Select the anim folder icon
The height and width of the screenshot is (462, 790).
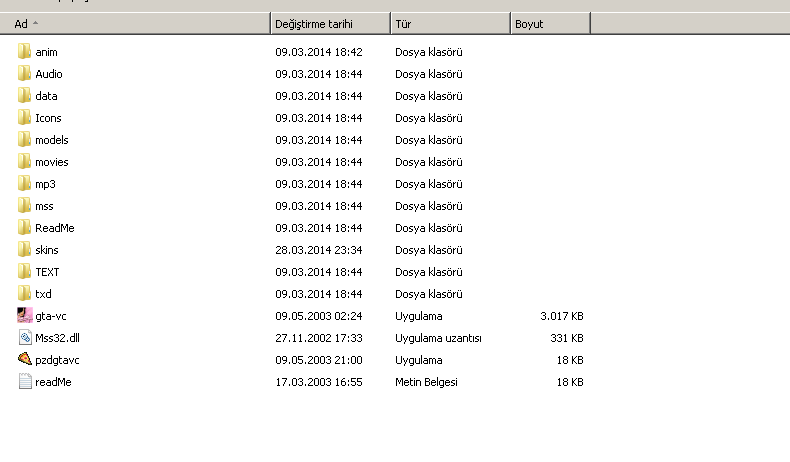point(24,51)
